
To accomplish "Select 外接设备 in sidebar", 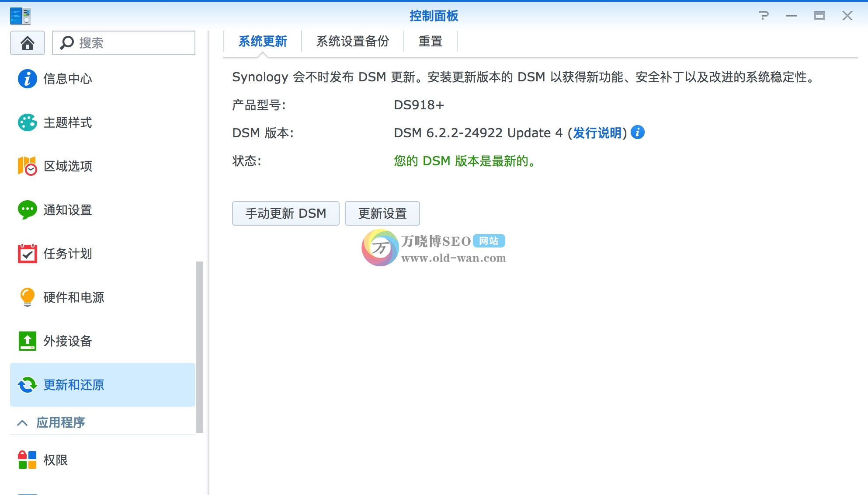I will click(103, 341).
